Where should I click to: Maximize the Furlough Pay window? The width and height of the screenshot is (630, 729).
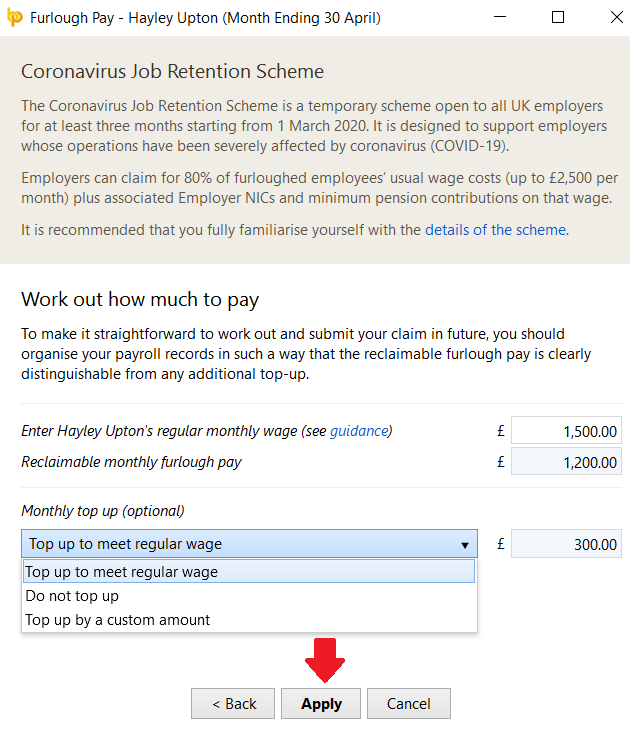(558, 17)
